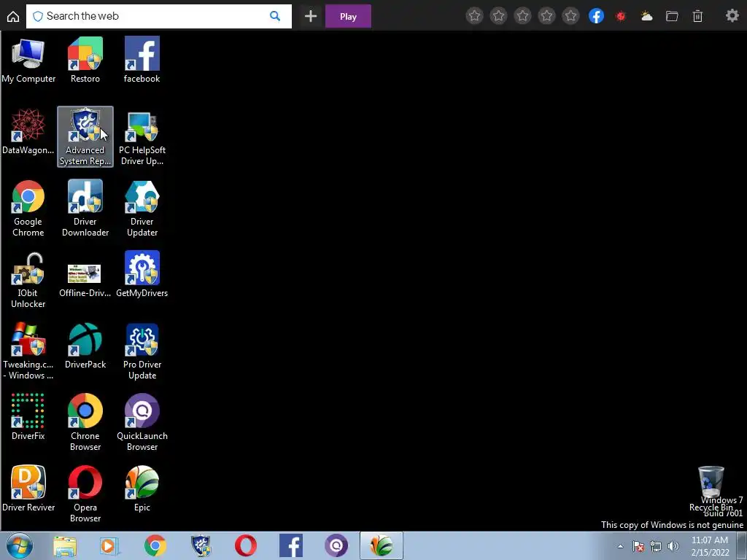Open Facebook from the top toolbar
The width and height of the screenshot is (747, 560).
(x=596, y=16)
